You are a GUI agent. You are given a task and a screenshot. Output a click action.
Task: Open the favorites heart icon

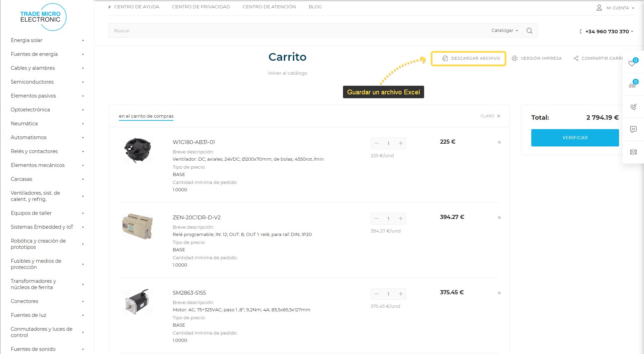pos(633,63)
